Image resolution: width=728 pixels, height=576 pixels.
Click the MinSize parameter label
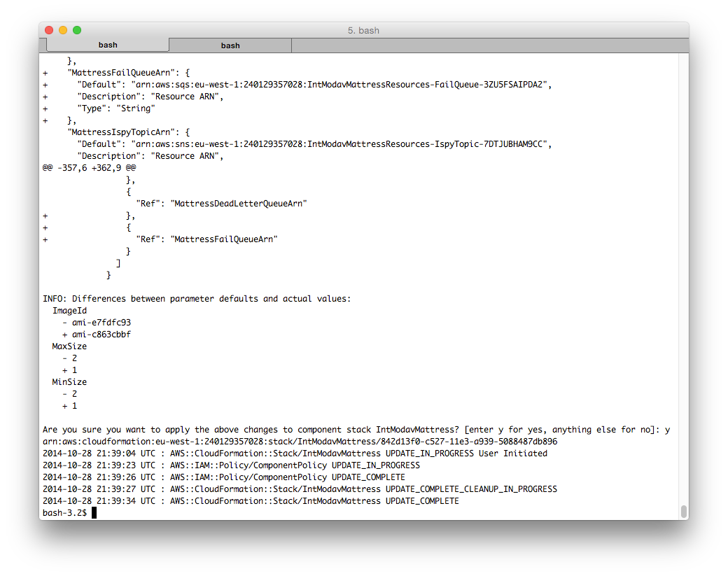[69, 382]
